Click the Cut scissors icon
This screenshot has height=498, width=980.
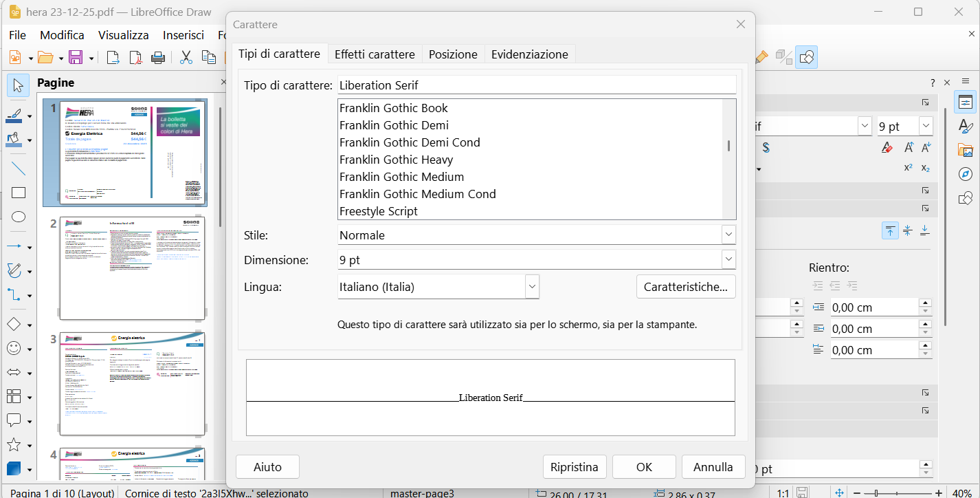pyautogui.click(x=185, y=58)
